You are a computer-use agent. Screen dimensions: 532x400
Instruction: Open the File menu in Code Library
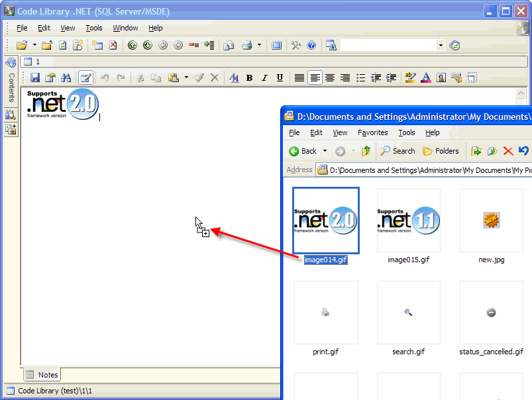[x=22, y=28]
